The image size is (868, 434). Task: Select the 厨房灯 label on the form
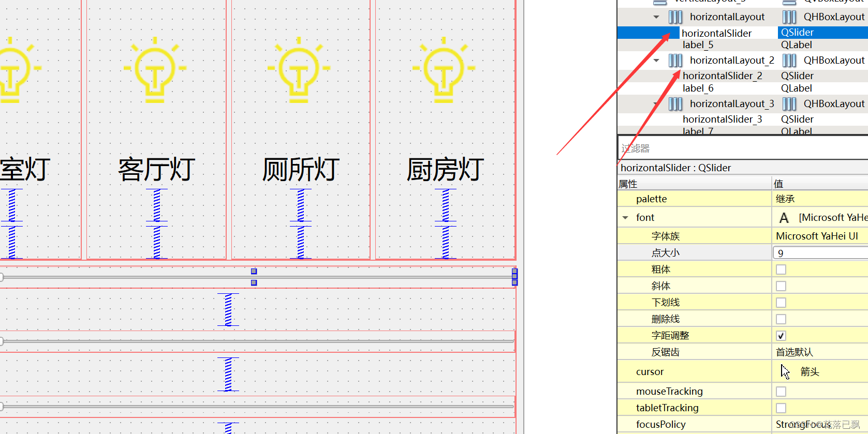(x=445, y=170)
